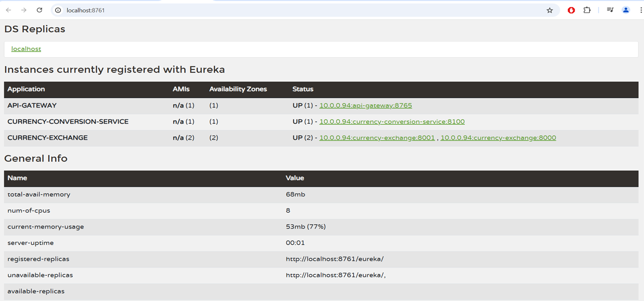644x301 pixels.
Task: Reload the Eureka dashboard page
Action: [x=40, y=10]
